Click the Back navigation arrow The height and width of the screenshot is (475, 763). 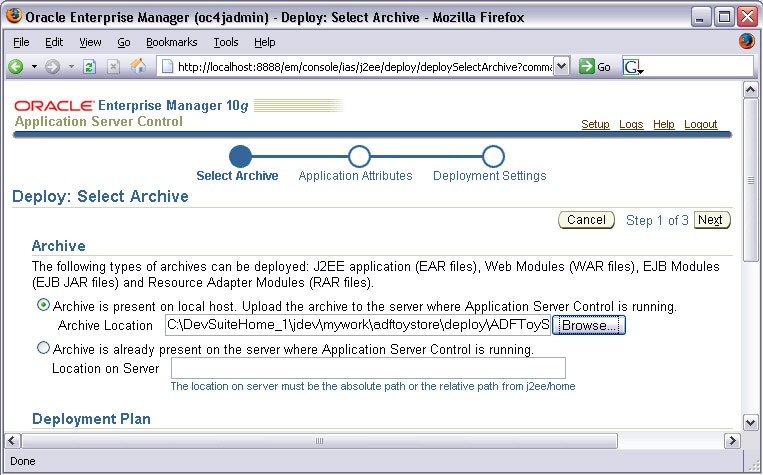pyautogui.click(x=16, y=66)
